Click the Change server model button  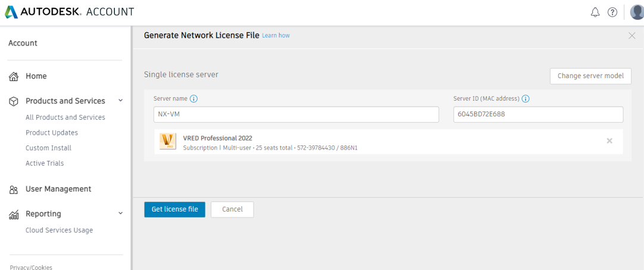click(590, 76)
